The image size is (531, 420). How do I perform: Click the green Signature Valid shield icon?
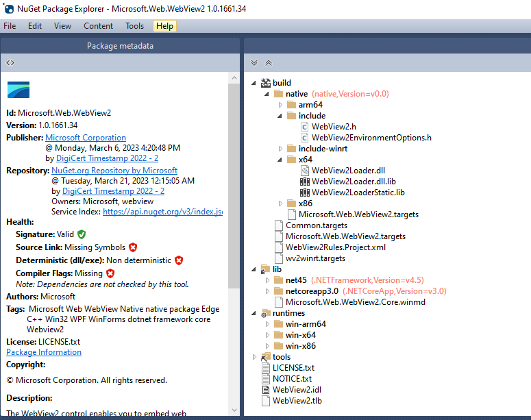[x=82, y=234]
